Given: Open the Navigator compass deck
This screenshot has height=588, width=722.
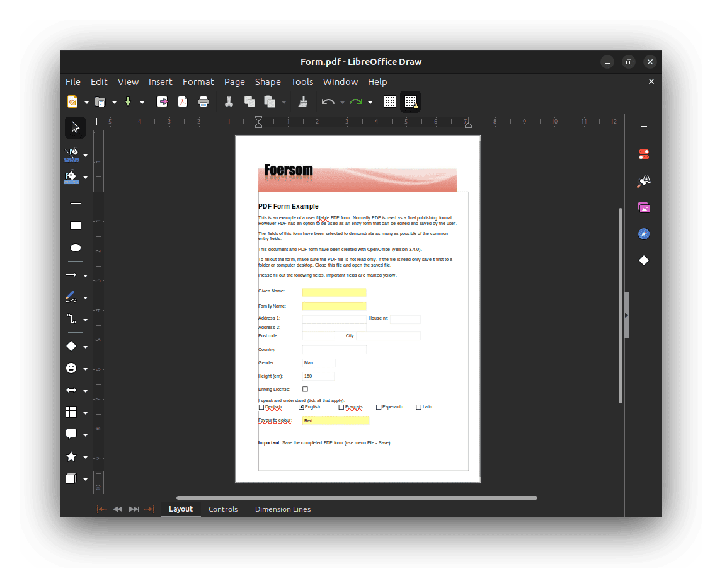Looking at the screenshot, I should tap(644, 234).
